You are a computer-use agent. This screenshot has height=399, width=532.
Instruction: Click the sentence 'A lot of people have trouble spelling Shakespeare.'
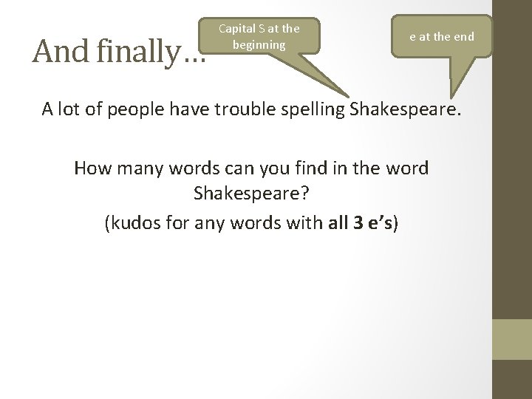(251, 109)
